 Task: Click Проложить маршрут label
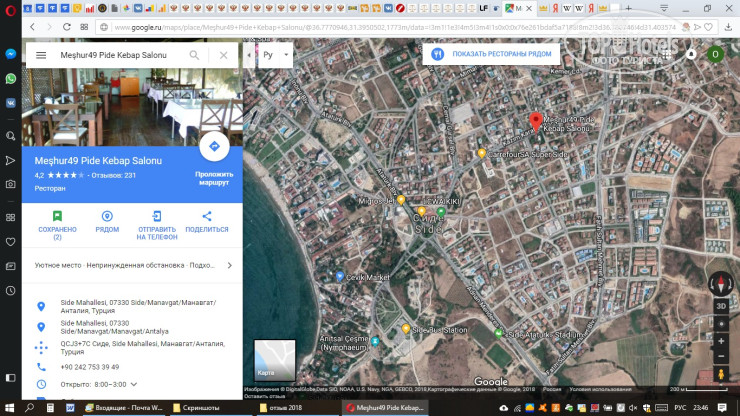click(x=214, y=178)
